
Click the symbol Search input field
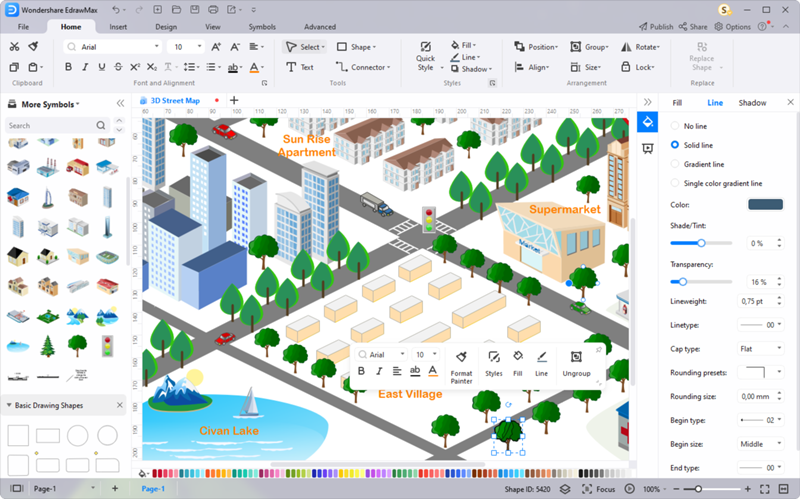[50, 126]
